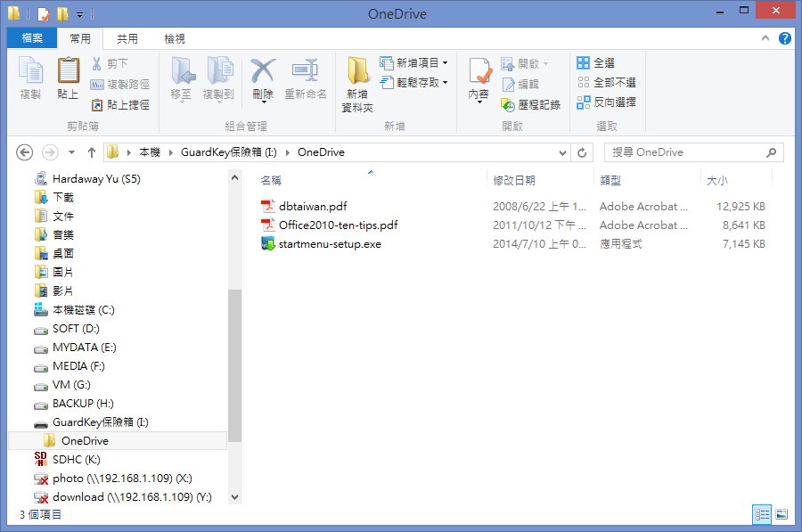Select the Home (常用) ribbon tab

tap(80, 39)
